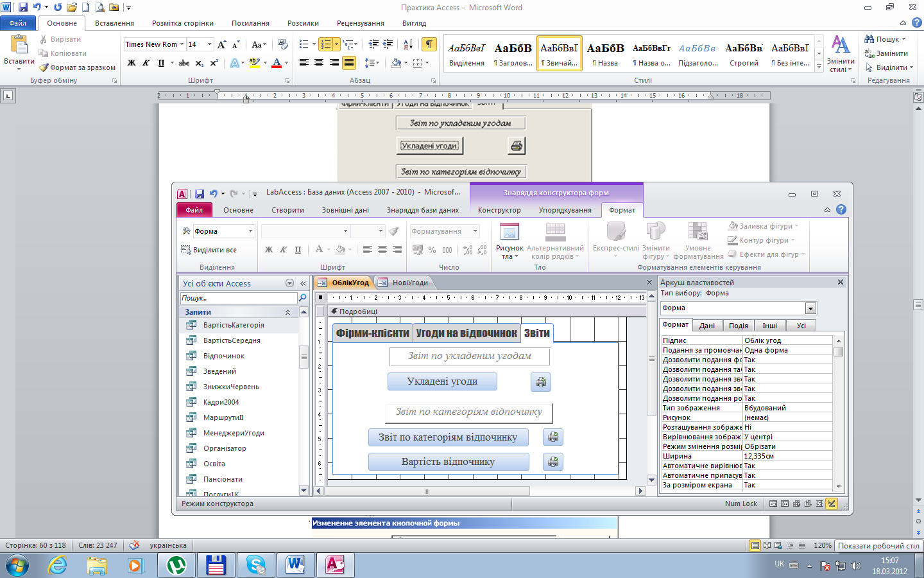
Task: Click the Access format painter icon
Action: coord(394,231)
